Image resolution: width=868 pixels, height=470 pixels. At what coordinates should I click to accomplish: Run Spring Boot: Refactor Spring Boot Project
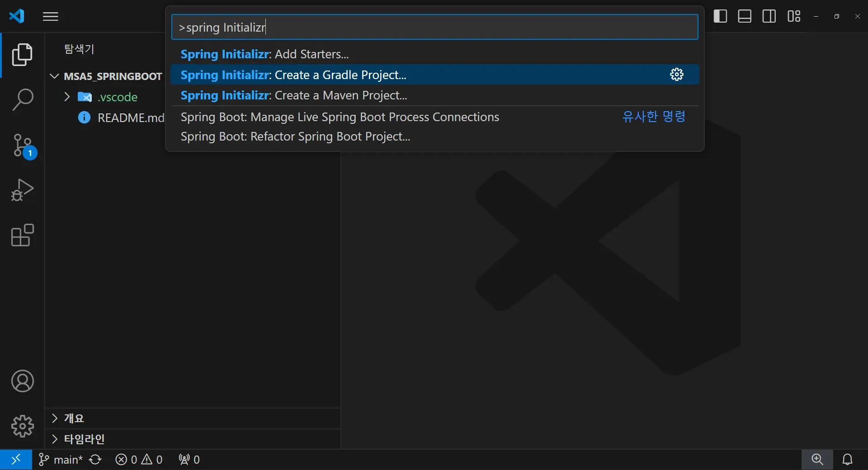(435, 136)
